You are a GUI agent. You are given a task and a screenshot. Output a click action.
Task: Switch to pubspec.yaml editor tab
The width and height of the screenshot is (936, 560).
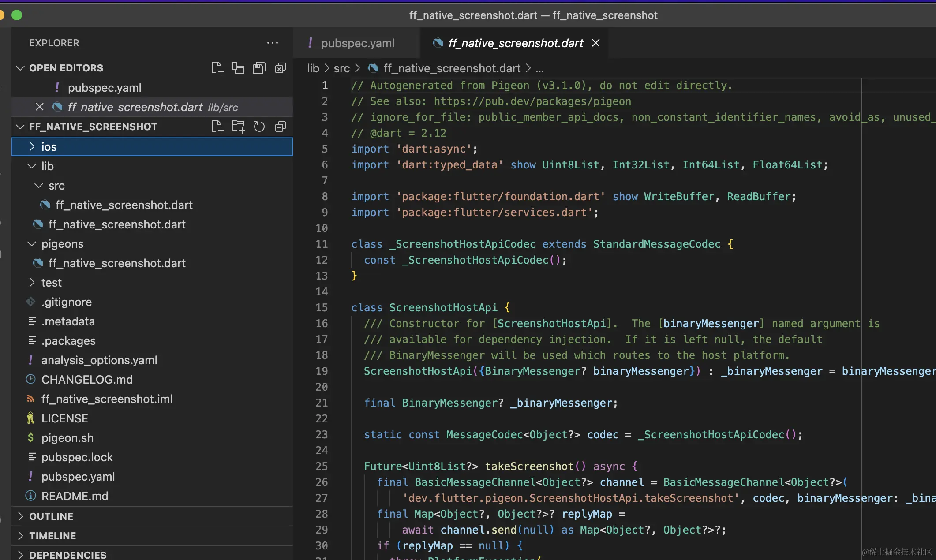coord(357,43)
